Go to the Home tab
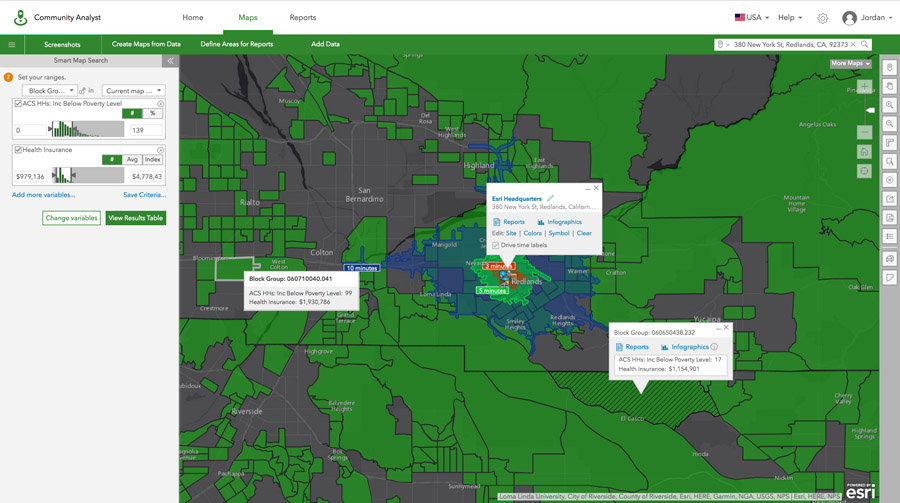Image resolution: width=900 pixels, height=503 pixels. coord(193,18)
